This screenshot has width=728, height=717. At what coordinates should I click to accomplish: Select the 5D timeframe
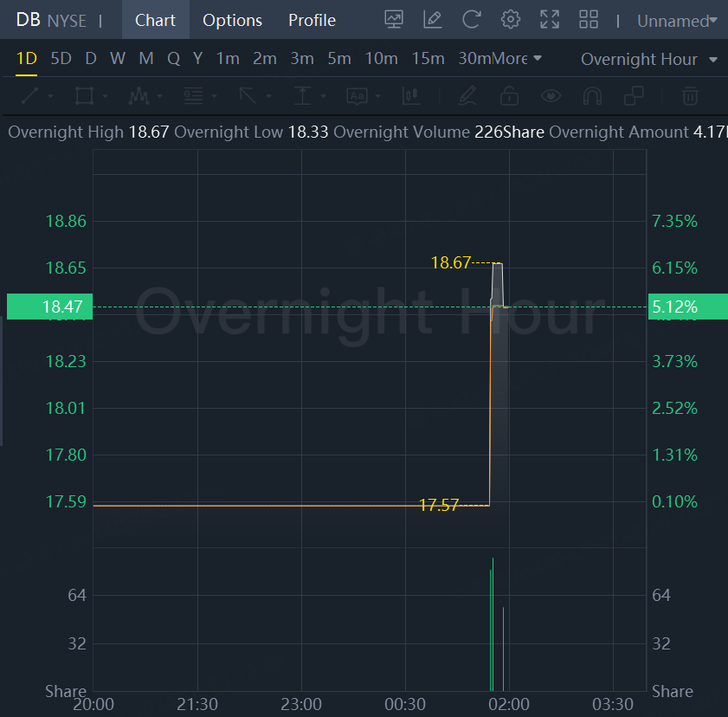point(61,59)
